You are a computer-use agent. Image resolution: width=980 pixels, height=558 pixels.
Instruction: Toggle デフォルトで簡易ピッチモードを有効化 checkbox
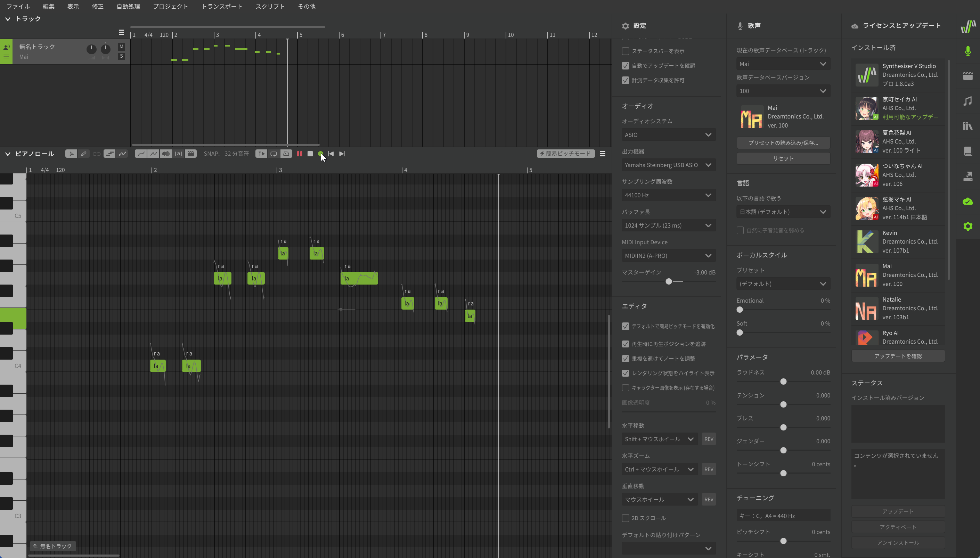(626, 326)
